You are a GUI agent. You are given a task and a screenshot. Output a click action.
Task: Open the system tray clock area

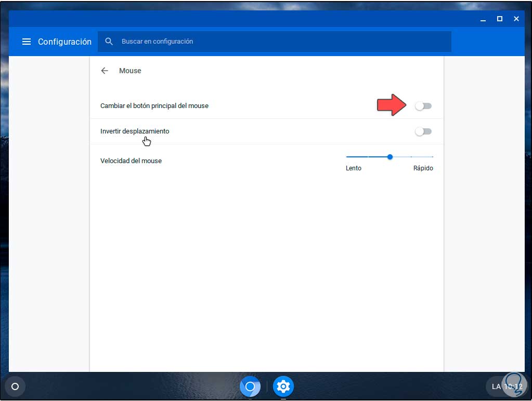pos(507,386)
